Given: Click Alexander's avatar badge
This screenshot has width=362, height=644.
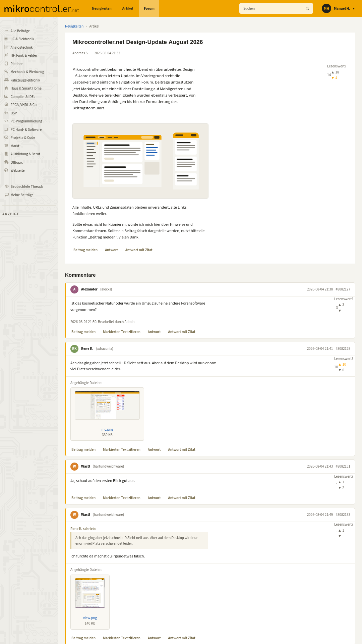Looking at the screenshot, I should pyautogui.click(x=74, y=289).
